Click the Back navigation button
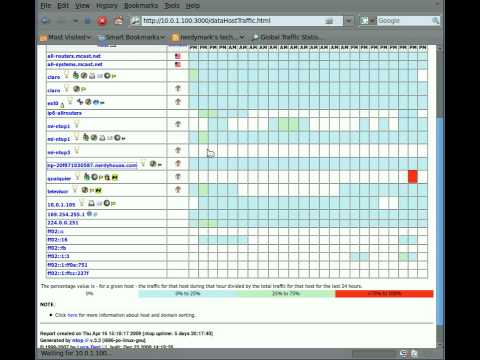 click(45, 21)
